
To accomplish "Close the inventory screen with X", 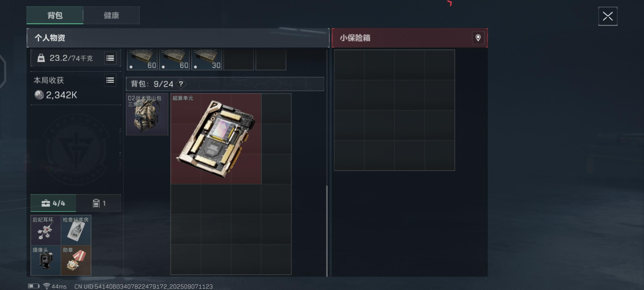I will (608, 16).
